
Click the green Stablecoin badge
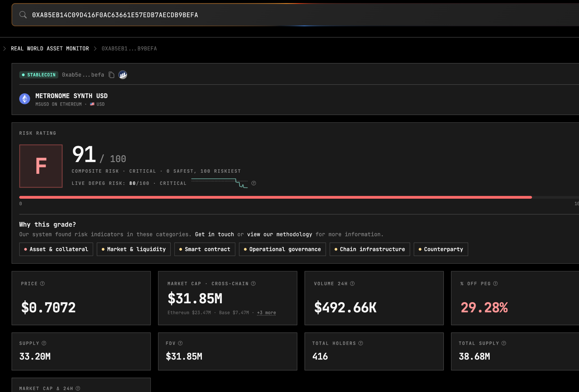tap(39, 75)
